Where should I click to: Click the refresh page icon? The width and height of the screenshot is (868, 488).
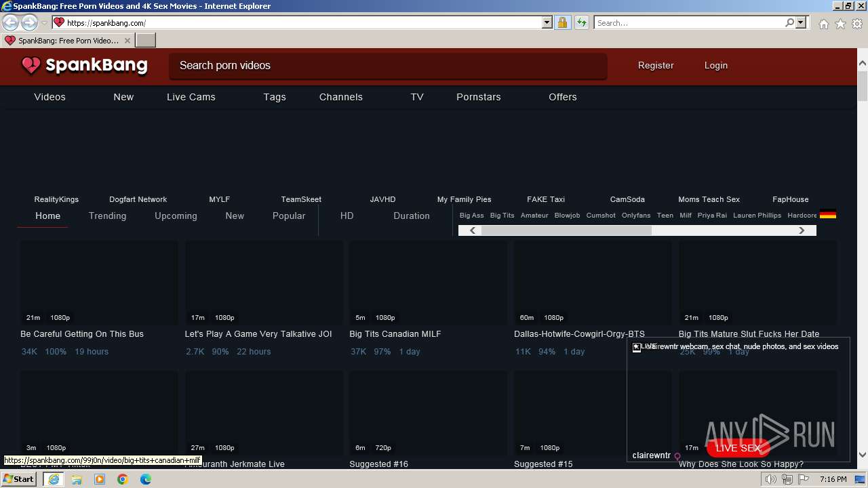coord(581,22)
